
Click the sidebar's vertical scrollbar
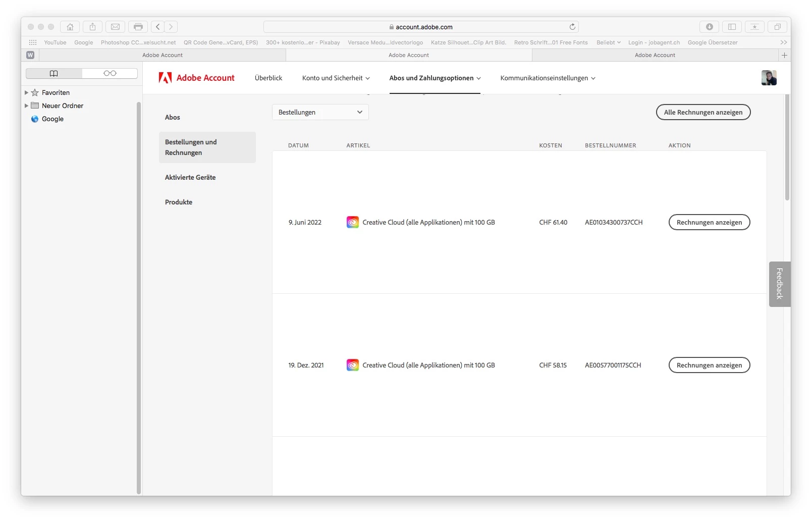(x=139, y=298)
